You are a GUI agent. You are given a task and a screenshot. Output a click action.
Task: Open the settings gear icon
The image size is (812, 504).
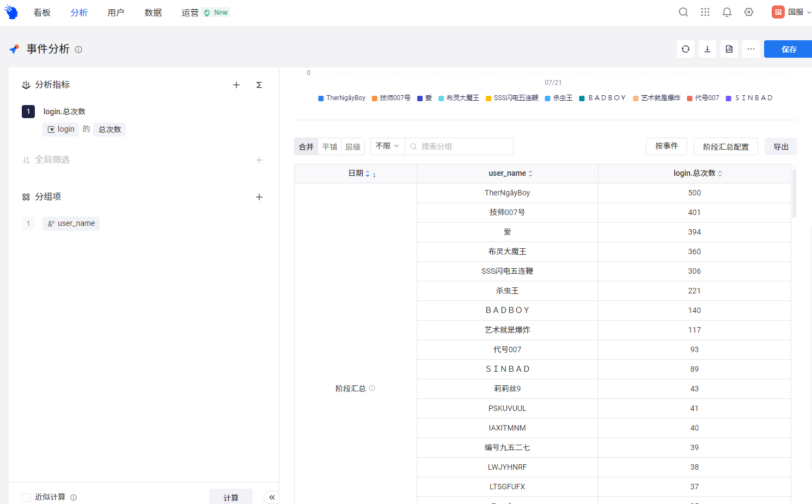[749, 12]
